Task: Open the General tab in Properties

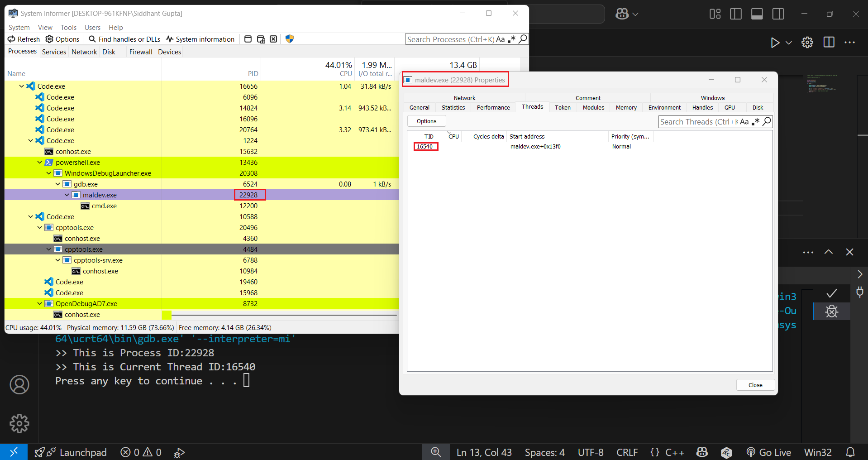Action: point(420,108)
